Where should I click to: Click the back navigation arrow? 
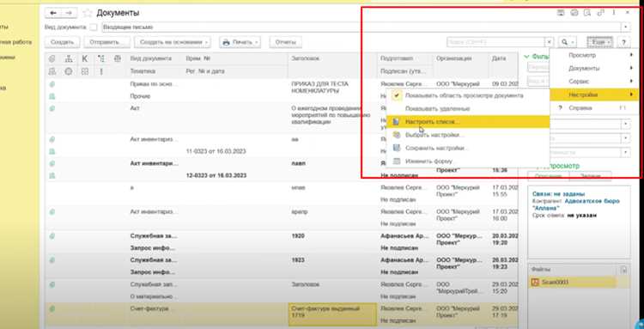pos(53,13)
